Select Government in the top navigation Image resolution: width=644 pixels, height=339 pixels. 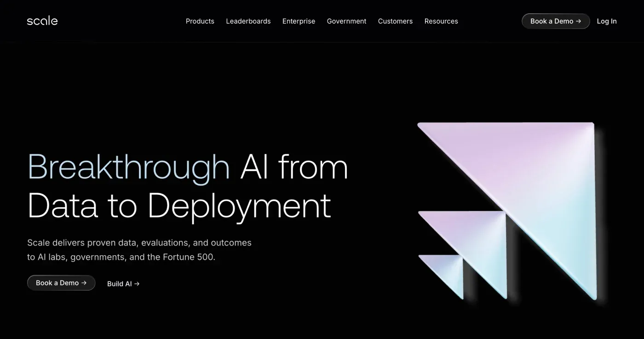[x=346, y=21]
